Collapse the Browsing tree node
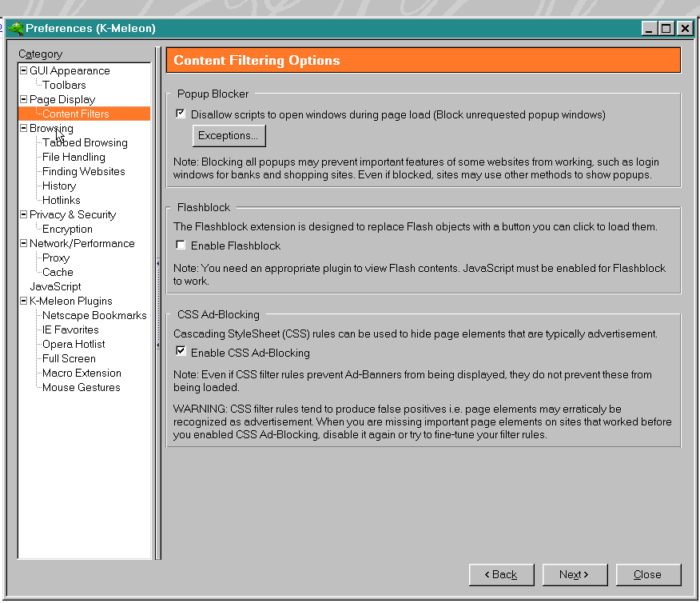 click(23, 128)
